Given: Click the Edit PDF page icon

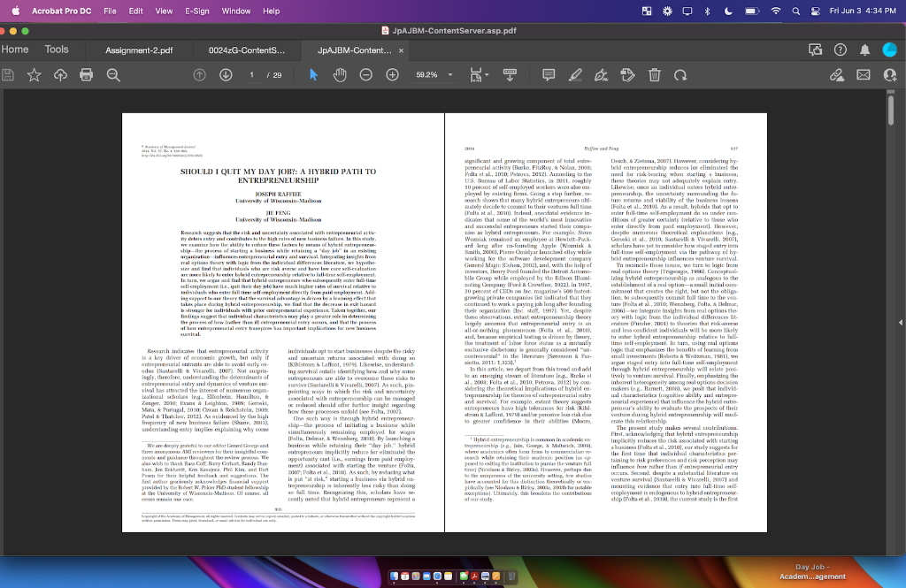Looking at the screenshot, I should click(627, 75).
